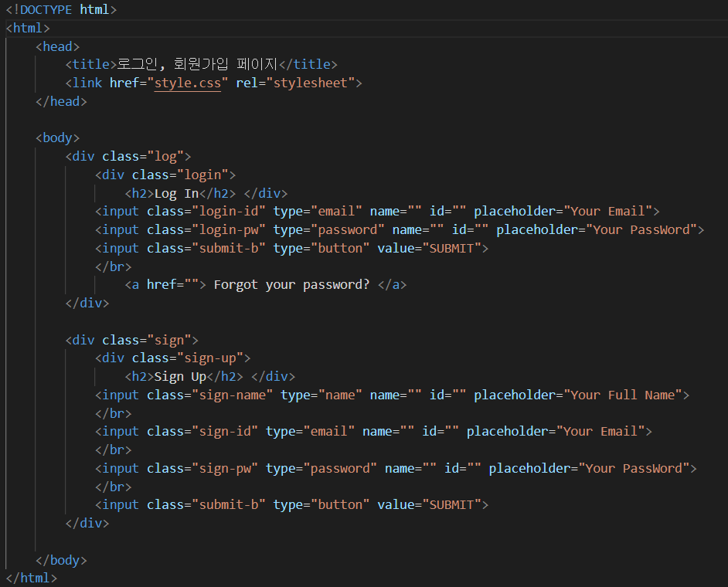Image resolution: width=728 pixels, height=587 pixels.
Task: Click "Your Email" placeholder on the sign-id line
Action: [600, 432]
